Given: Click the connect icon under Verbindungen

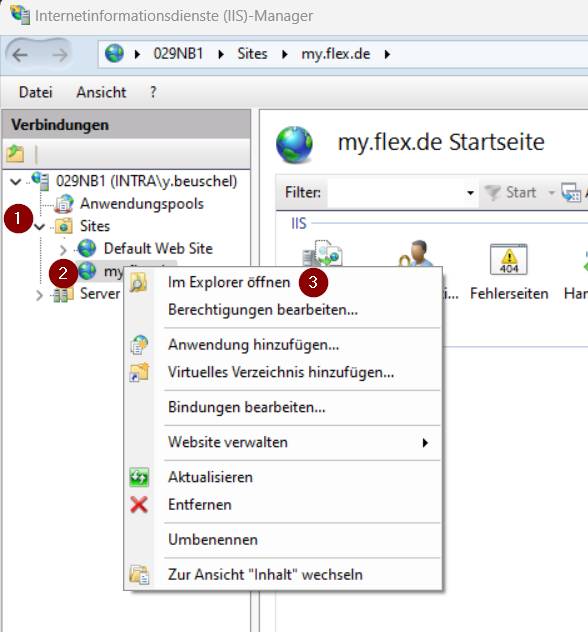Looking at the screenshot, I should (15, 154).
